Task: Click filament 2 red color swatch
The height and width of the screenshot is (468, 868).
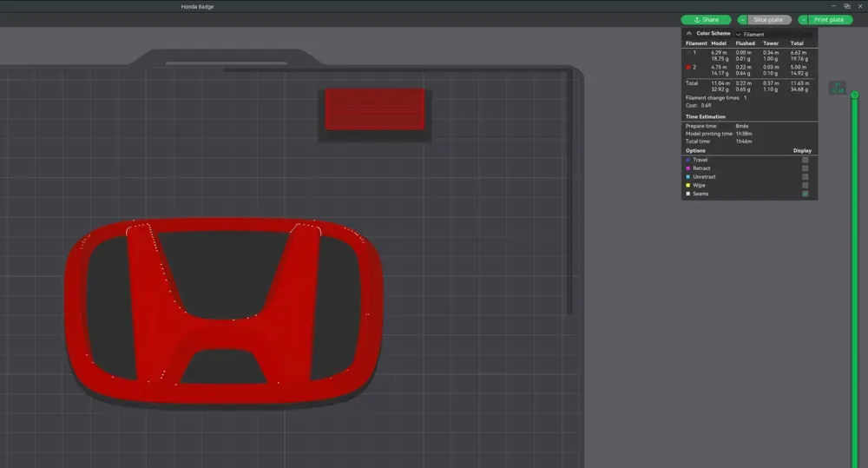Action: 688,66
